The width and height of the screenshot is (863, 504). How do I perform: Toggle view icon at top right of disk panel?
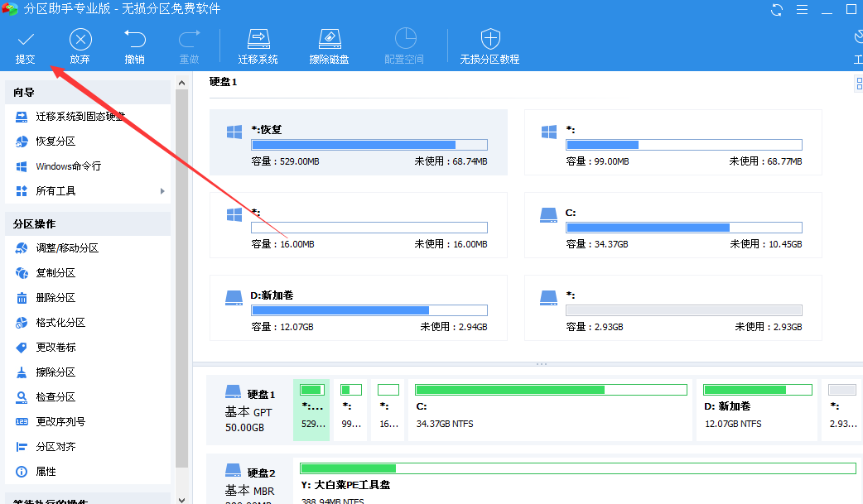coord(859,83)
